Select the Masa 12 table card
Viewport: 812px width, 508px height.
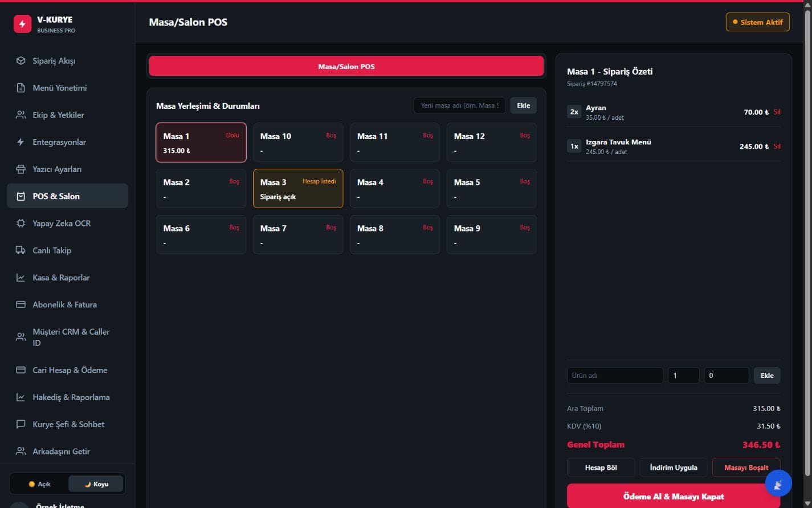point(492,143)
